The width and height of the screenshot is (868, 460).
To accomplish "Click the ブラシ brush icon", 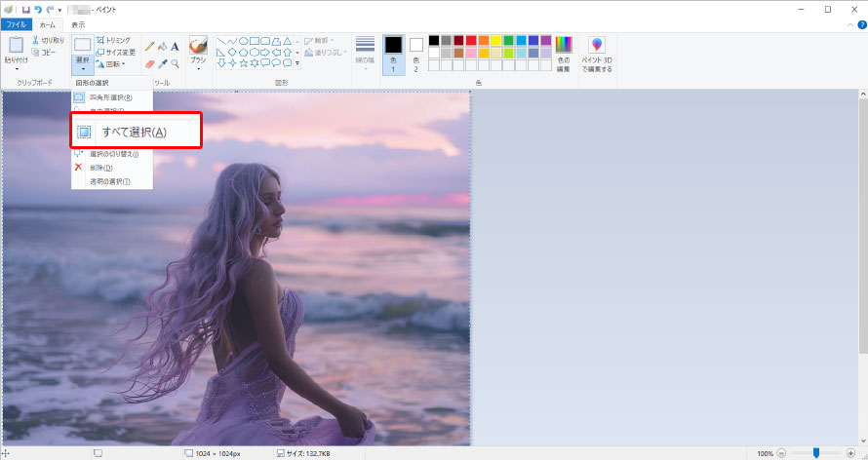I will pyautogui.click(x=198, y=45).
